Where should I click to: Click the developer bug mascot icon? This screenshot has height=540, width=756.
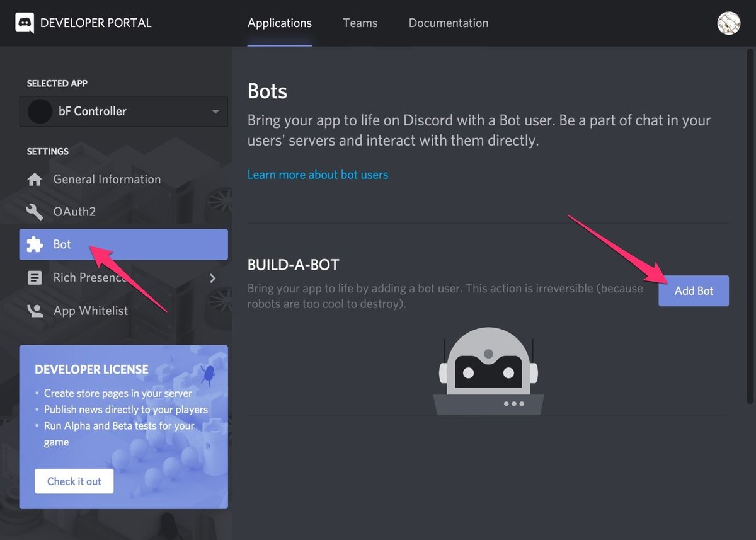click(x=208, y=374)
